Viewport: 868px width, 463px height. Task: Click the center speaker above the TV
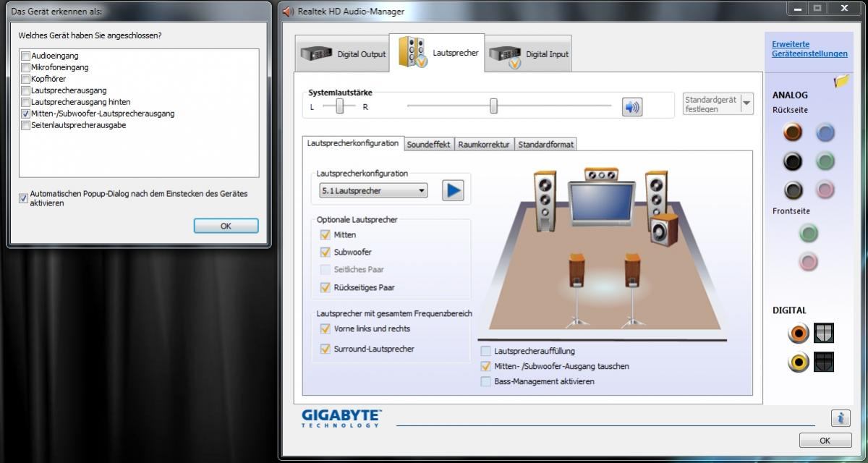601,175
